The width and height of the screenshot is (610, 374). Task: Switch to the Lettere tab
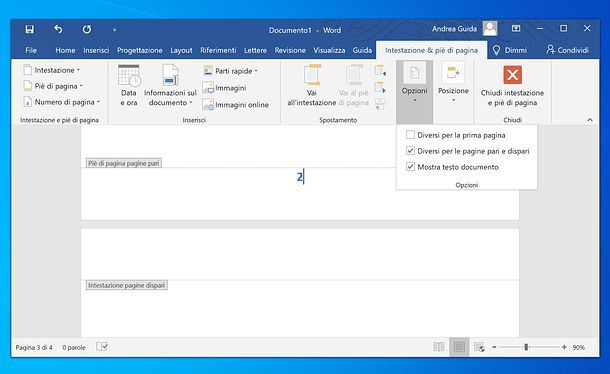tap(255, 50)
